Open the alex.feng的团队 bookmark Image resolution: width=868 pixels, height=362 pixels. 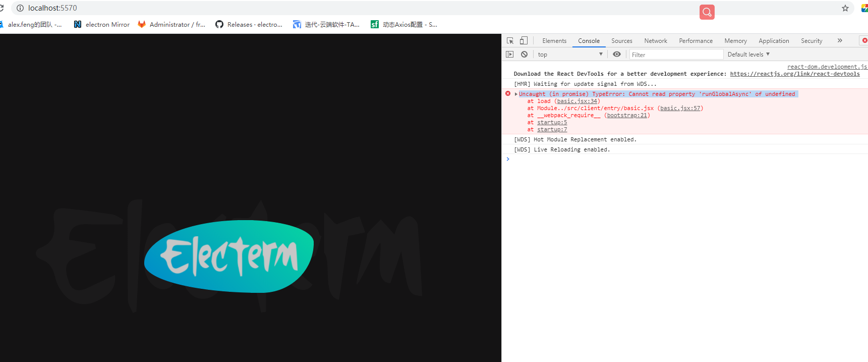[x=31, y=24]
